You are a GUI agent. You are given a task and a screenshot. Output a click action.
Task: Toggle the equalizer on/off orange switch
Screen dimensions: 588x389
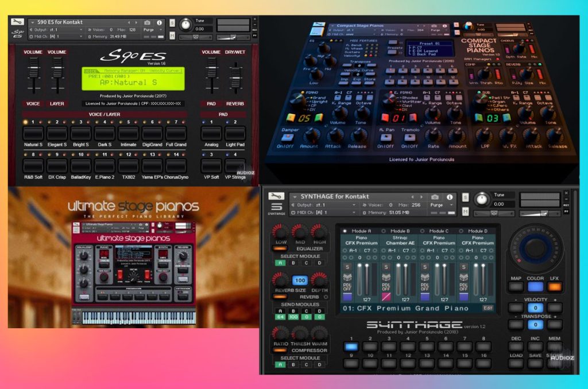coord(280,248)
